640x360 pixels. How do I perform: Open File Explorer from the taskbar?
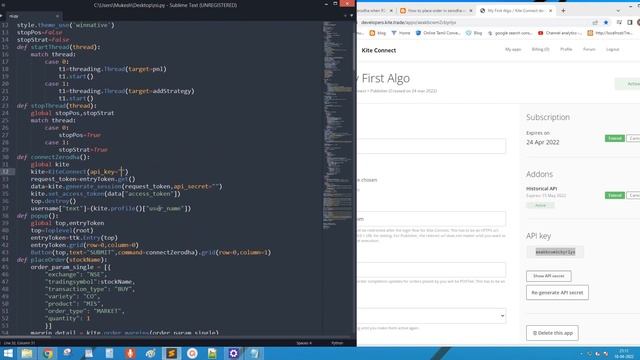click(x=27, y=353)
